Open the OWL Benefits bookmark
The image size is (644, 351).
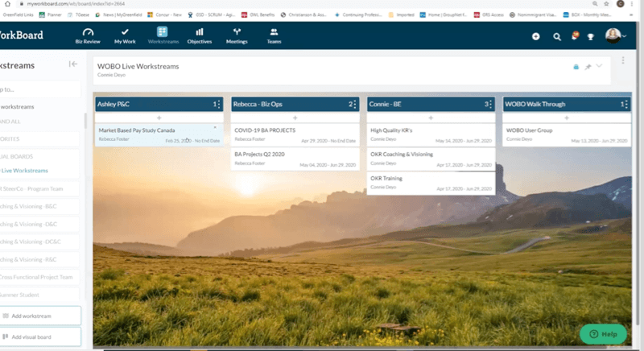(x=258, y=14)
